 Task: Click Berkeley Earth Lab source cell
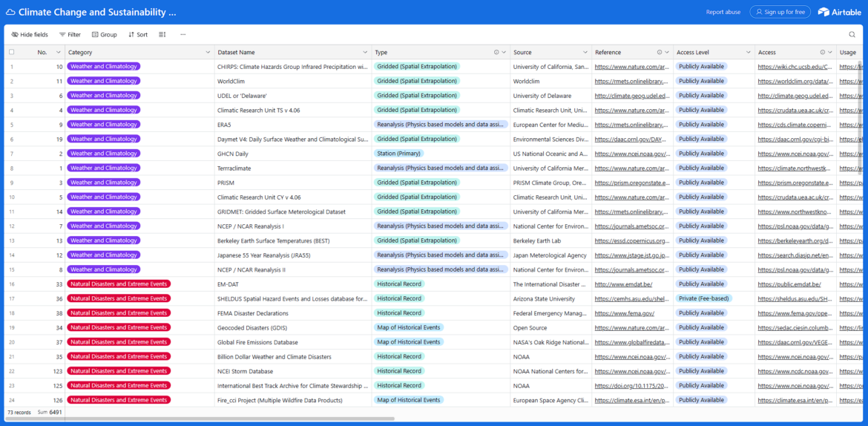click(x=550, y=240)
